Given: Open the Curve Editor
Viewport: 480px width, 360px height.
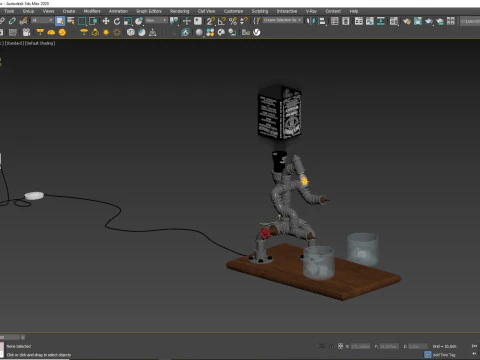Looking at the screenshot, I should click(370, 21).
